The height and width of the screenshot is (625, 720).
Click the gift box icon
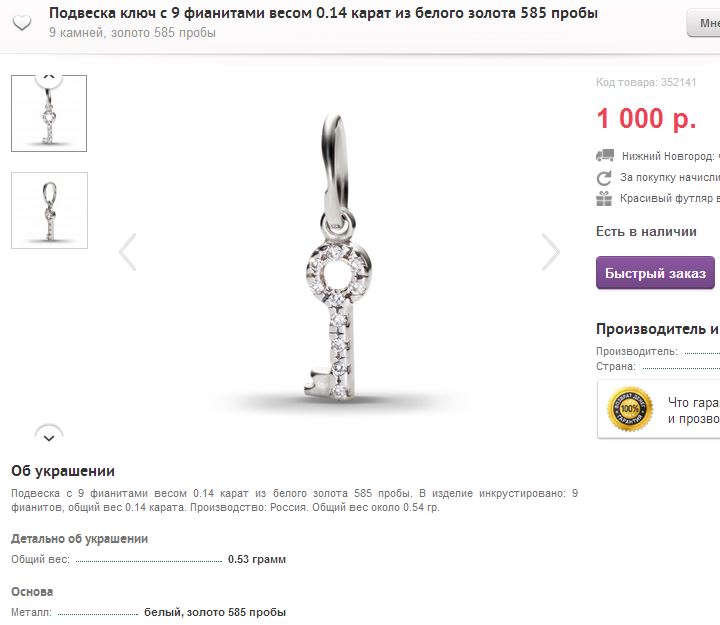pos(604,199)
